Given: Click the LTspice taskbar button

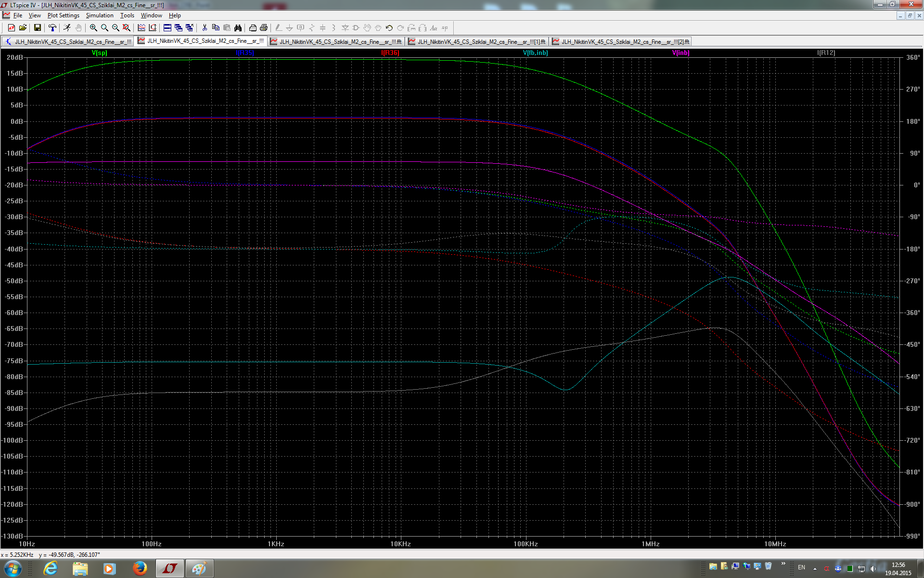Looking at the screenshot, I should 169,569.
